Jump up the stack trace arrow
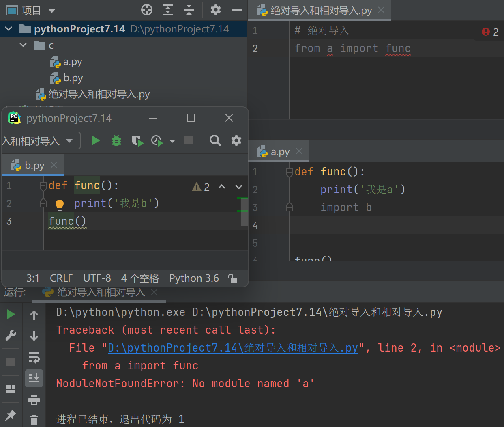The width and height of the screenshot is (504, 427). pos(34,315)
